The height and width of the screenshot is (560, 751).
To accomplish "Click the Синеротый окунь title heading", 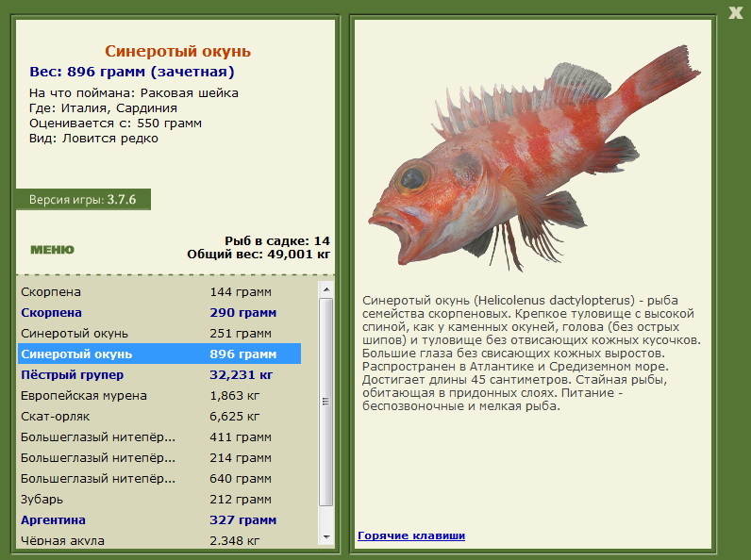I will coord(177,51).
